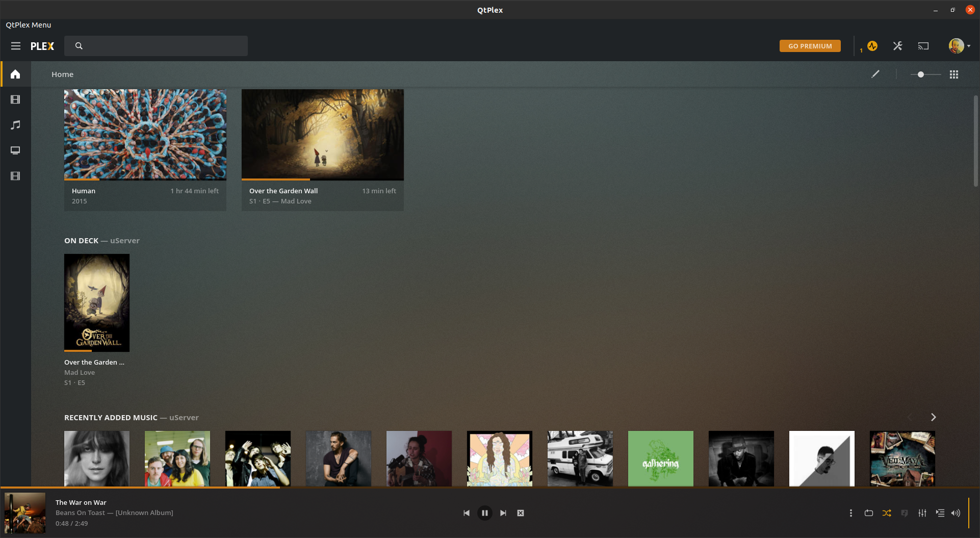Open the colorful band group album

click(x=177, y=458)
